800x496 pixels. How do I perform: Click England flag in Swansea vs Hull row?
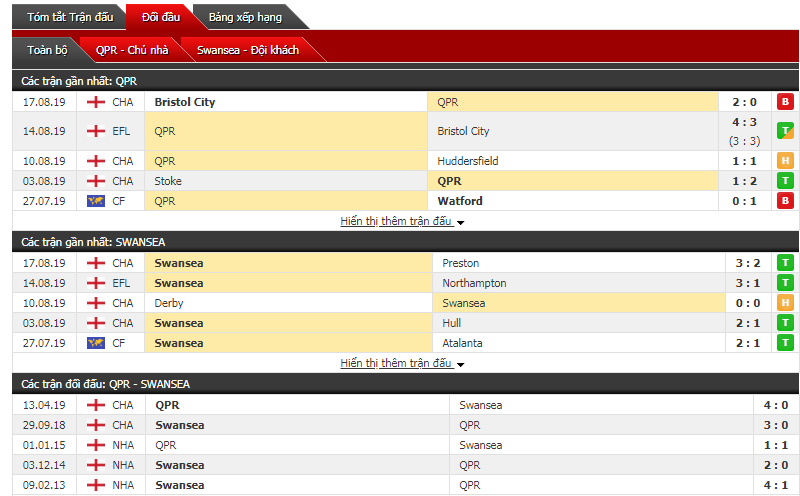[95, 323]
